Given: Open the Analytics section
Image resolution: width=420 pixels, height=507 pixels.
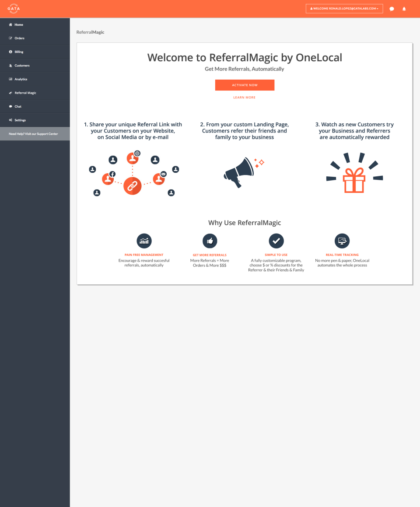Looking at the screenshot, I should point(10,79).
